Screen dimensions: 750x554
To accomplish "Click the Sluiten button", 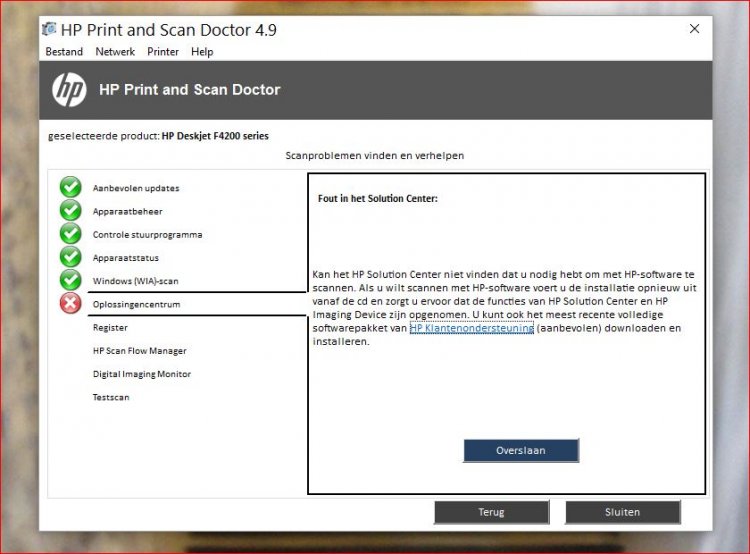I will [x=622, y=512].
